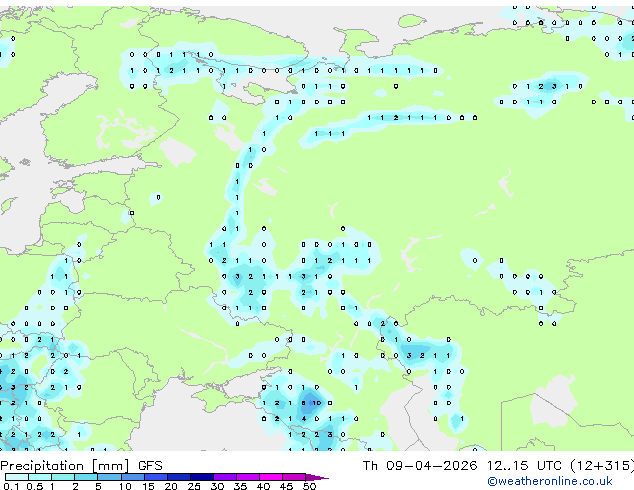Click the 'Th 09-04-2026' forecast date text
This screenshot has width=634, height=490.
coord(420,465)
